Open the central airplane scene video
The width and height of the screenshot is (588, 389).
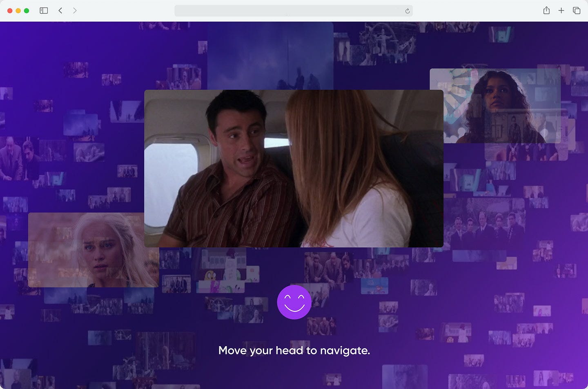click(x=294, y=168)
